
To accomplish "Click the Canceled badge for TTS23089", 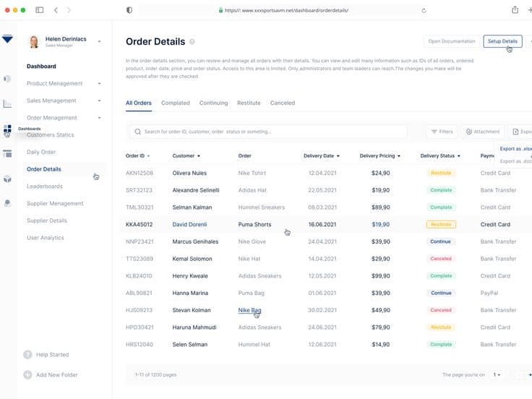I will coord(441,259).
